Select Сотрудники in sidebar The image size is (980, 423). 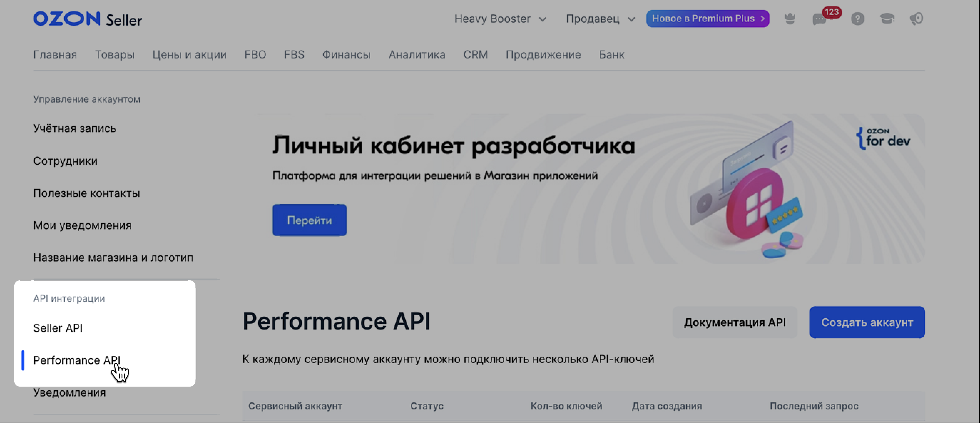65,161
